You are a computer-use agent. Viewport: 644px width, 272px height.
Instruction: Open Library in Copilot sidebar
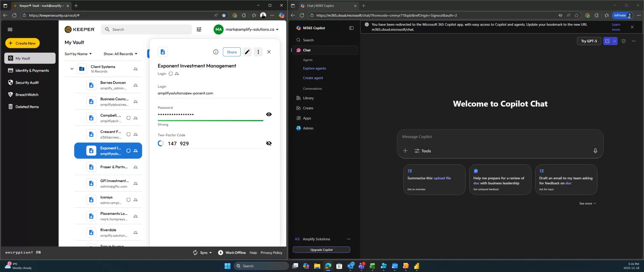tap(324, 98)
